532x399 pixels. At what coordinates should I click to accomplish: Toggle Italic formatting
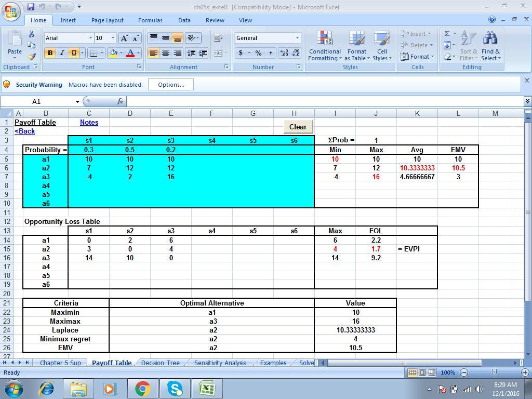tap(62, 53)
